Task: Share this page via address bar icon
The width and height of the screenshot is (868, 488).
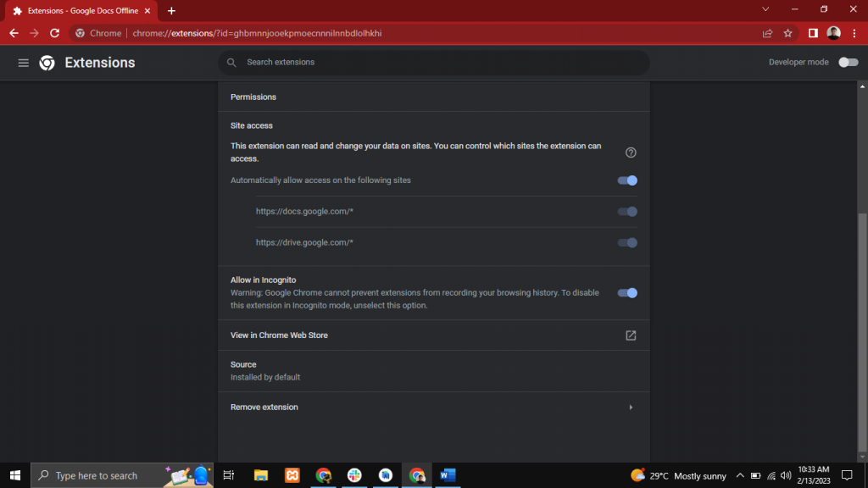Action: [767, 33]
